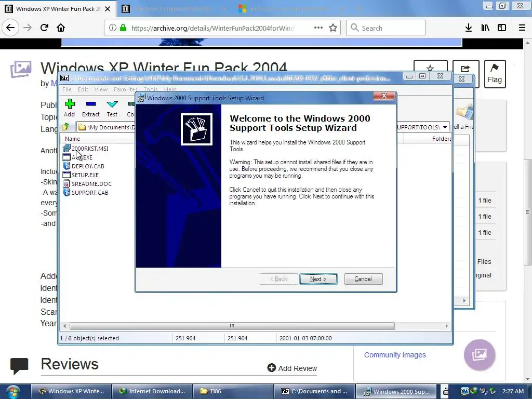The width and height of the screenshot is (532, 399).
Task: Open the Firefox hamburger menu
Action: tap(522, 28)
